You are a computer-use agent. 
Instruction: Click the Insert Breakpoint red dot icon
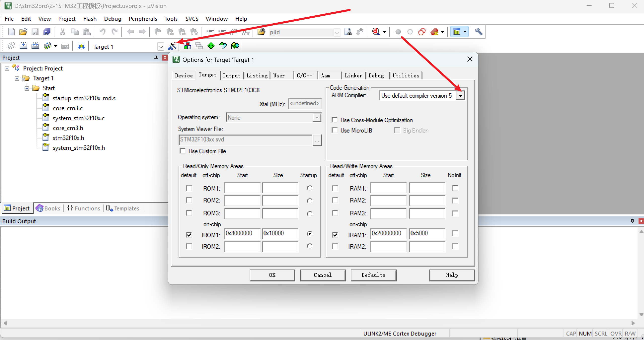point(398,32)
